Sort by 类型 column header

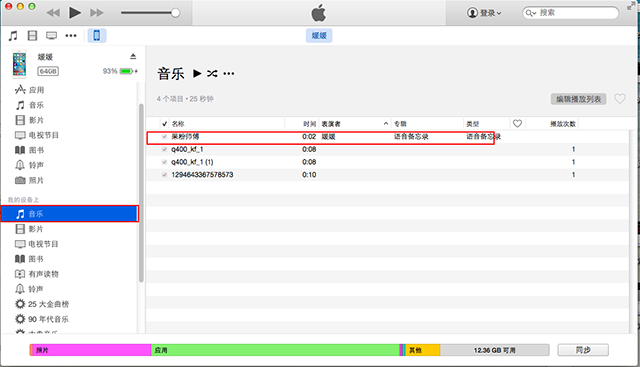point(473,124)
